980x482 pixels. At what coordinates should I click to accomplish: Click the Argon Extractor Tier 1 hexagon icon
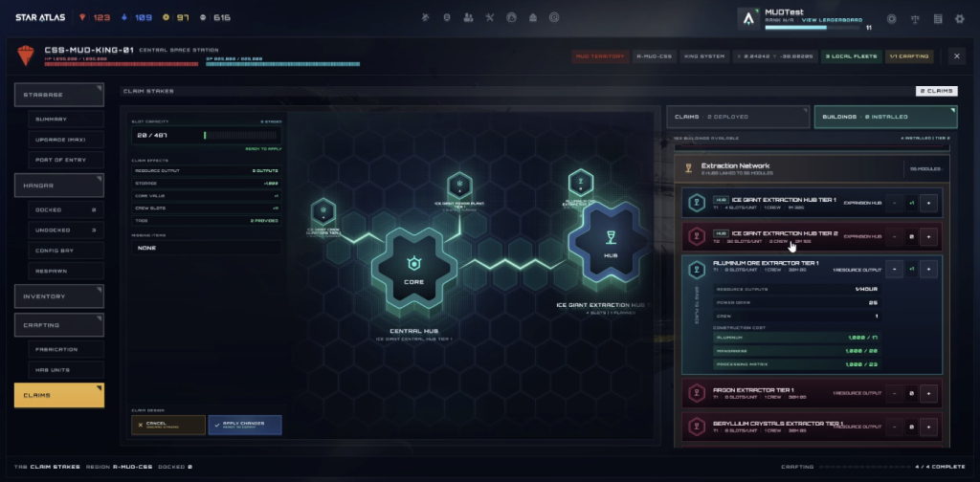697,393
